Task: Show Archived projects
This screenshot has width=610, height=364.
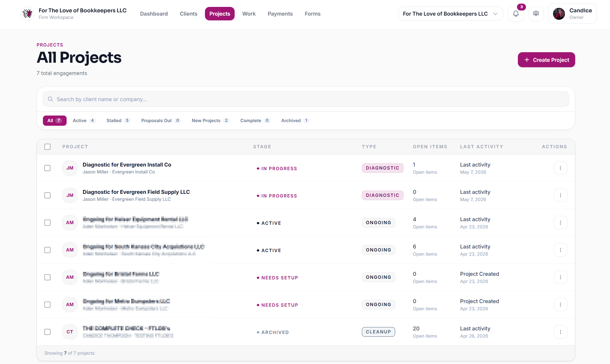Action: (x=295, y=121)
